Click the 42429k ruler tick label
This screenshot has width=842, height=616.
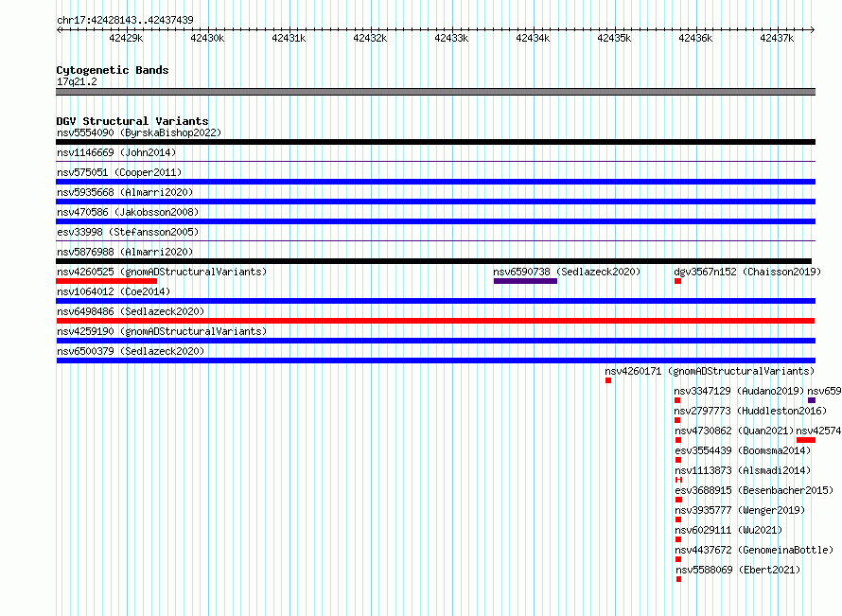click(x=126, y=38)
